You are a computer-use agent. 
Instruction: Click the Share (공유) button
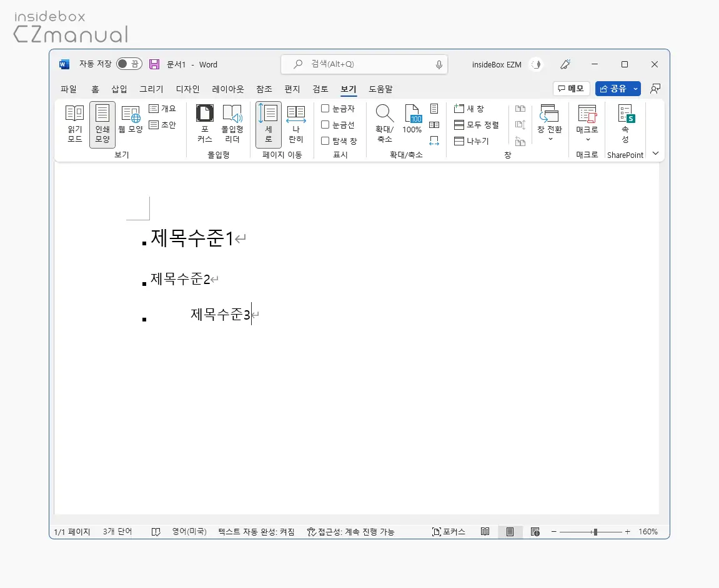click(x=613, y=89)
